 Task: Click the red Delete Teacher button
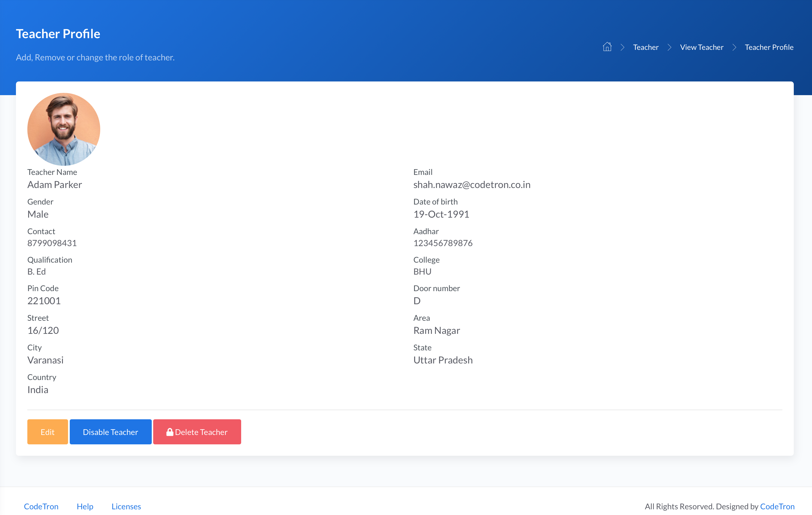(x=197, y=432)
